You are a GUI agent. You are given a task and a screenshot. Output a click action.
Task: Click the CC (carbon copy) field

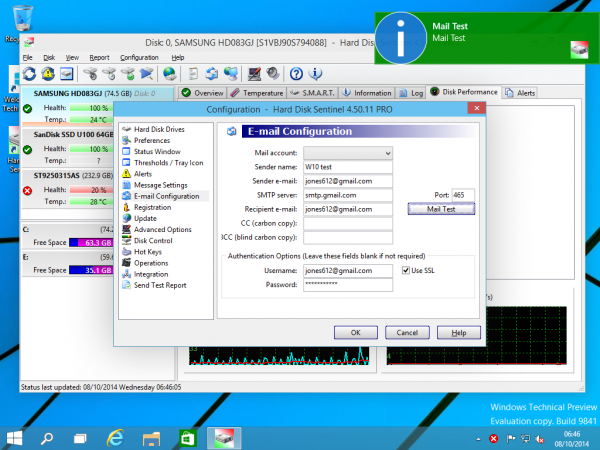click(x=348, y=223)
